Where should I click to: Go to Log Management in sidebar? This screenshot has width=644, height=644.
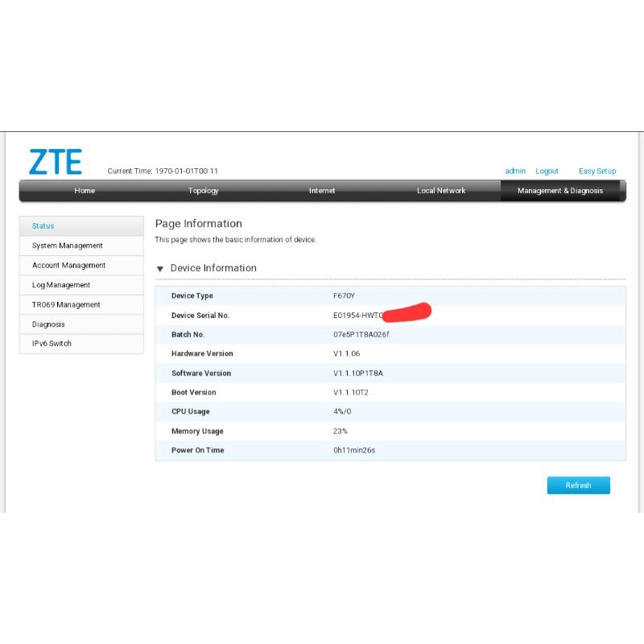pos(81,285)
